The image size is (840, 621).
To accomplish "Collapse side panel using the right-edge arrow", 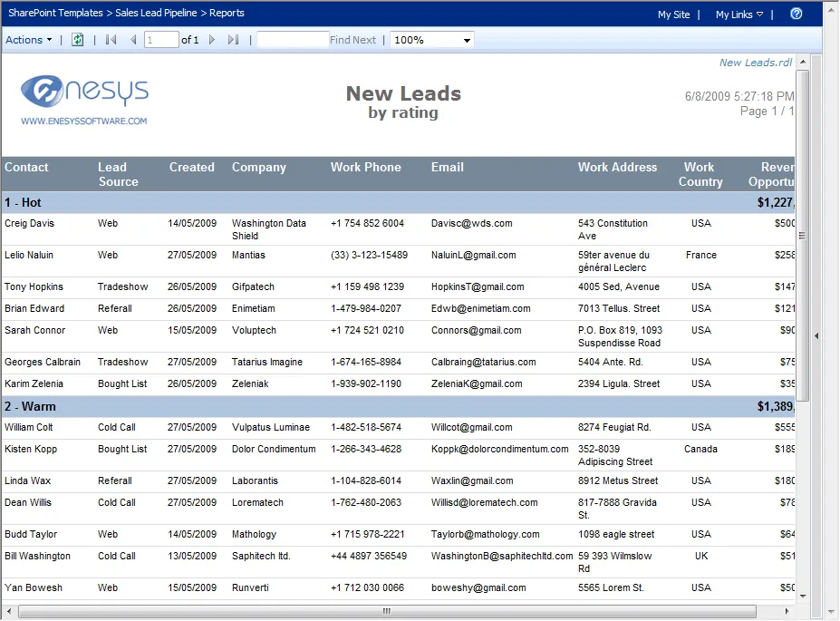I will tap(816, 336).
